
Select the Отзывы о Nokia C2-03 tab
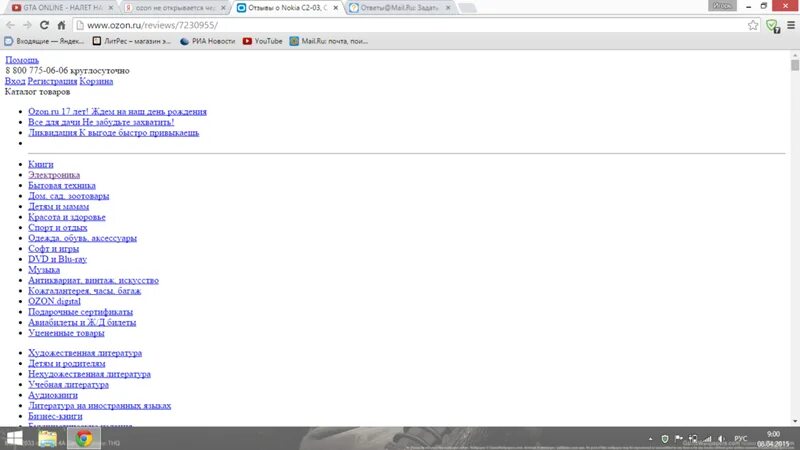coord(287,8)
